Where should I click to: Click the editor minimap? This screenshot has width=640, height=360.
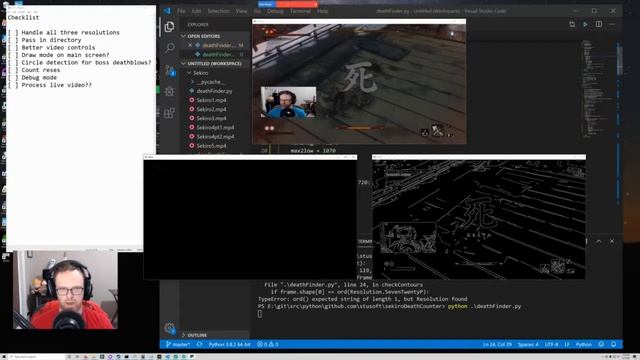pyautogui.click(x=599, y=90)
